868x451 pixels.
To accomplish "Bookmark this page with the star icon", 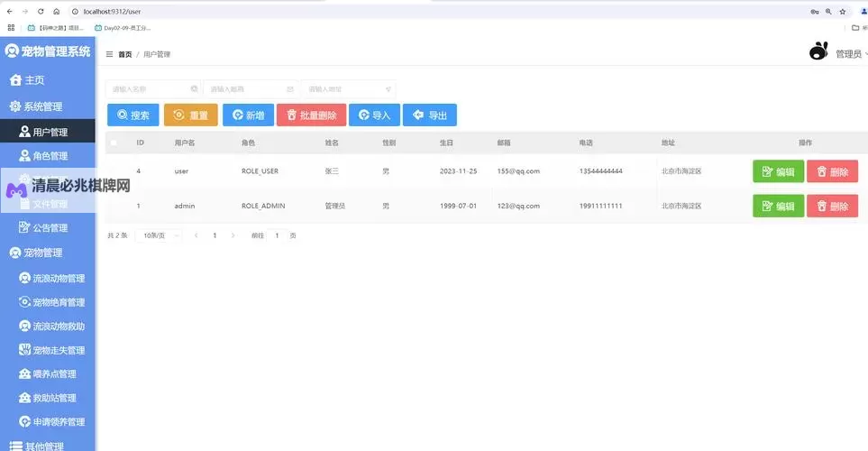I will (843, 11).
